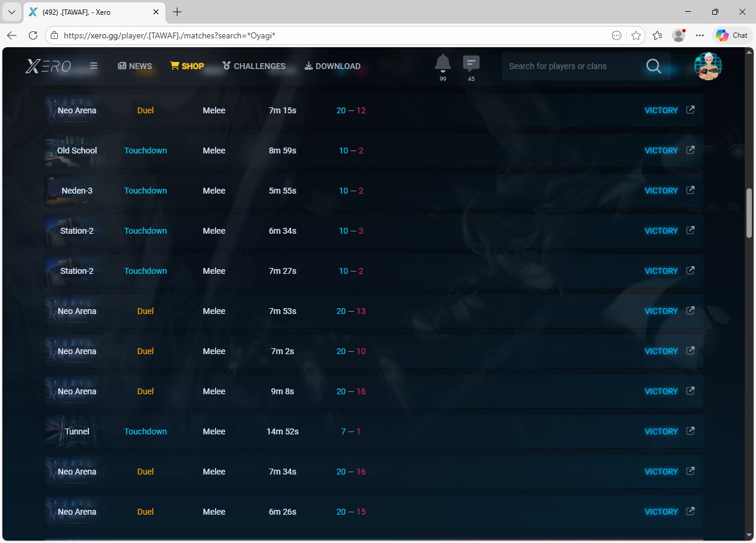Expand the browser tab list dropdown
This screenshot has width=756, height=543.
(11, 12)
